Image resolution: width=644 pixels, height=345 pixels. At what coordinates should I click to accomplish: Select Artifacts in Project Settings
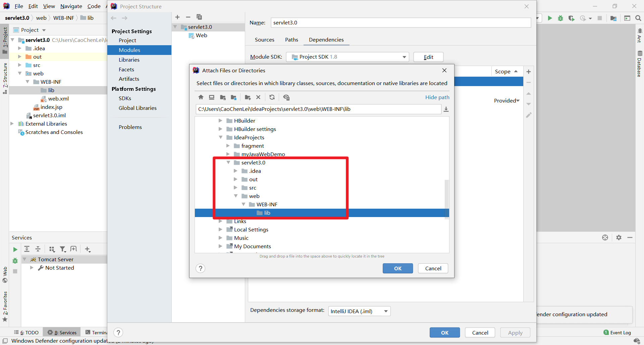[x=129, y=79]
